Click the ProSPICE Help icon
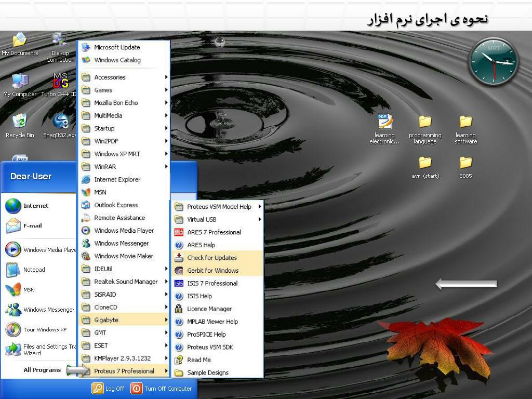 click(179, 335)
